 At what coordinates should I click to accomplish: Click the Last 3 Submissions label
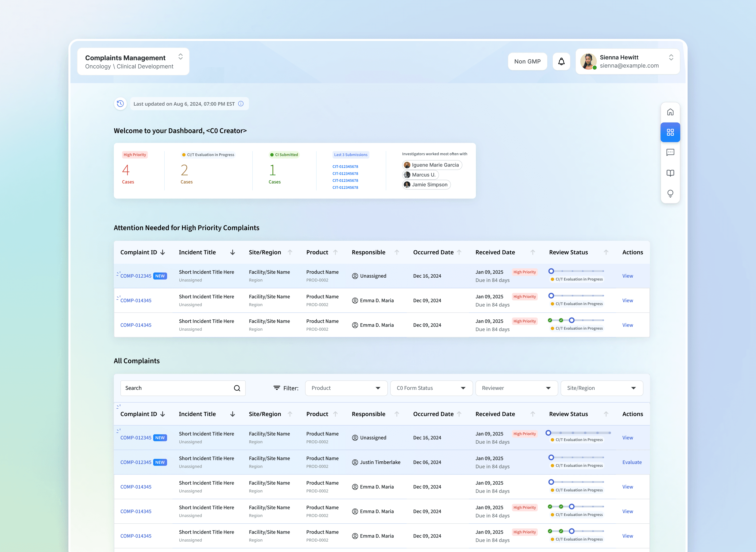[351, 155]
